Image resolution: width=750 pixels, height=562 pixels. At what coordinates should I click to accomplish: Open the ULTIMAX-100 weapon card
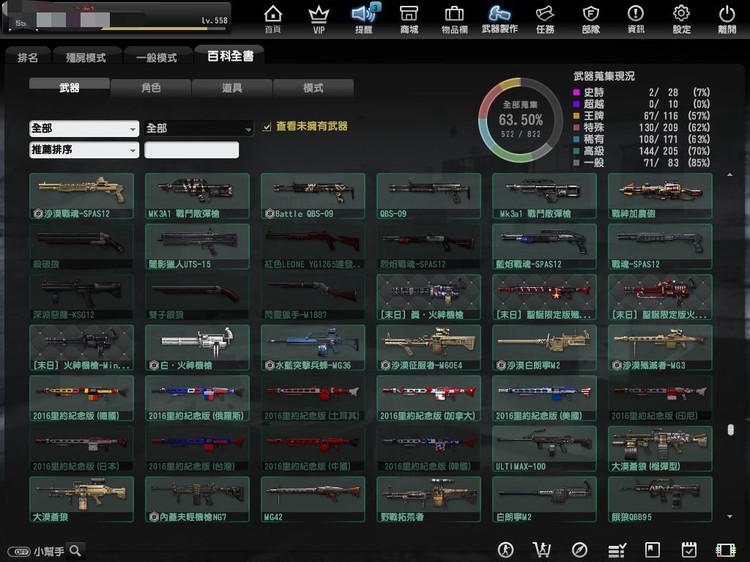(x=544, y=449)
